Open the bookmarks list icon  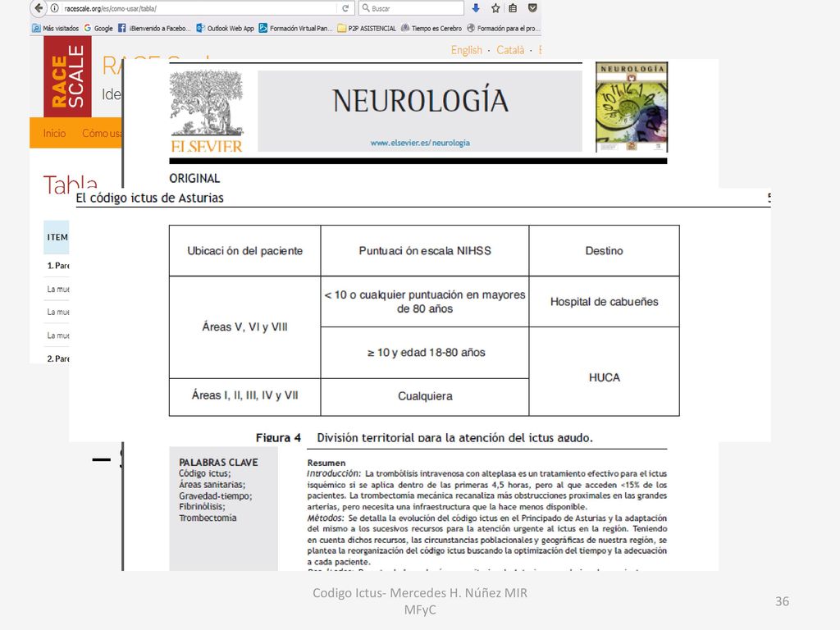(514, 8)
